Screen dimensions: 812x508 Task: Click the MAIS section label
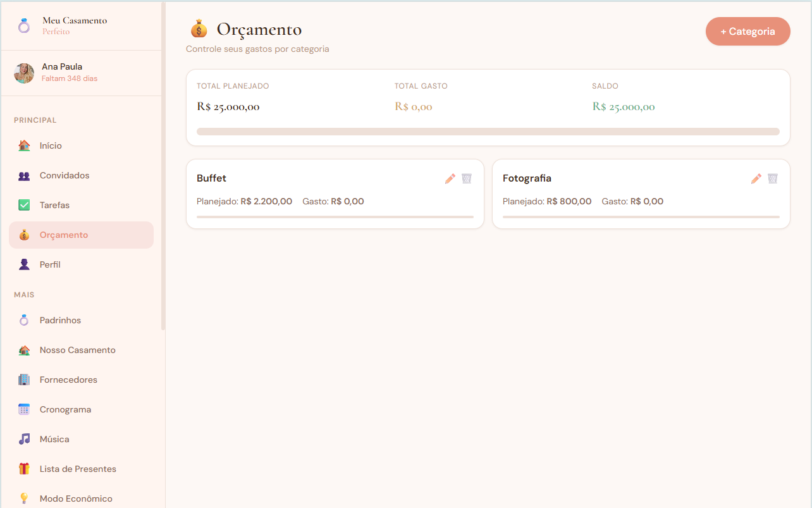24,295
